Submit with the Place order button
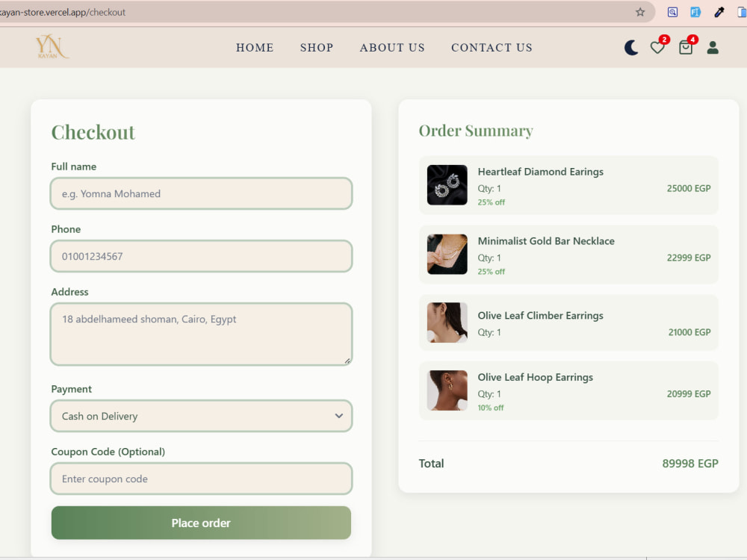 coord(201,523)
